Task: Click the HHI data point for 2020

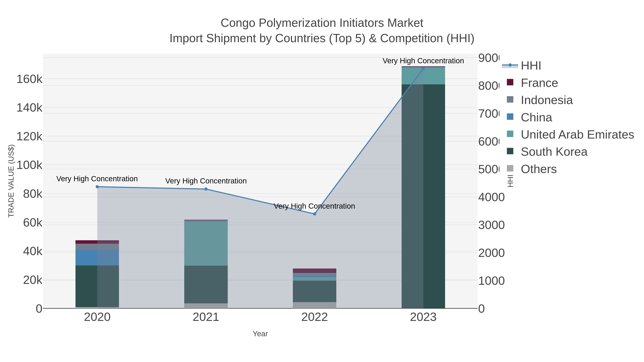Action: pyautogui.click(x=97, y=187)
